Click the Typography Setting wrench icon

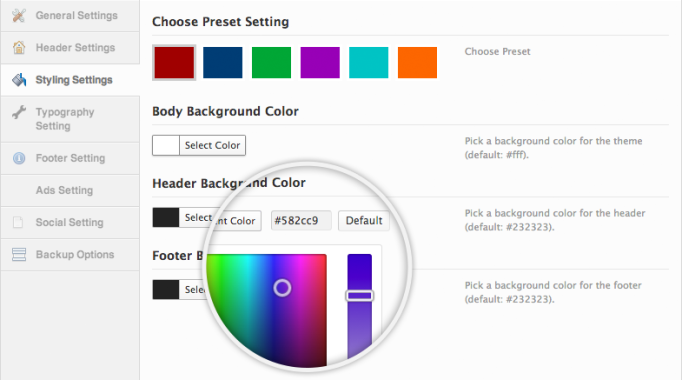pyautogui.click(x=19, y=112)
